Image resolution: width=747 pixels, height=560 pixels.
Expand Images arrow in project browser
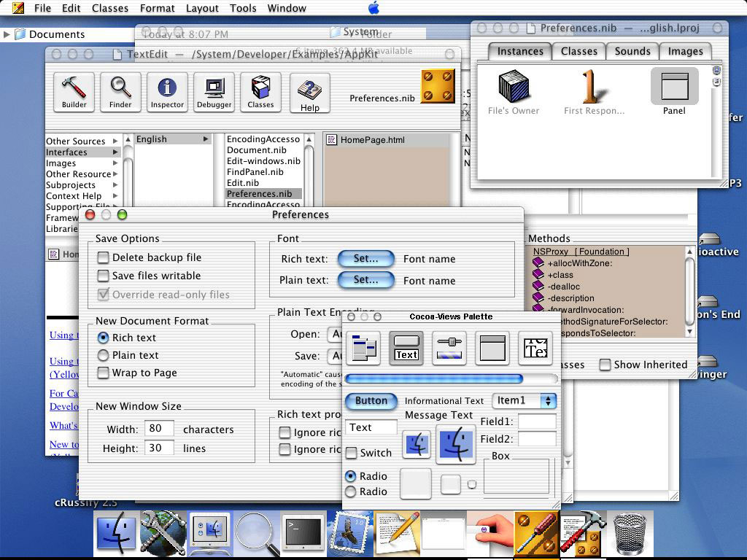tap(115, 163)
